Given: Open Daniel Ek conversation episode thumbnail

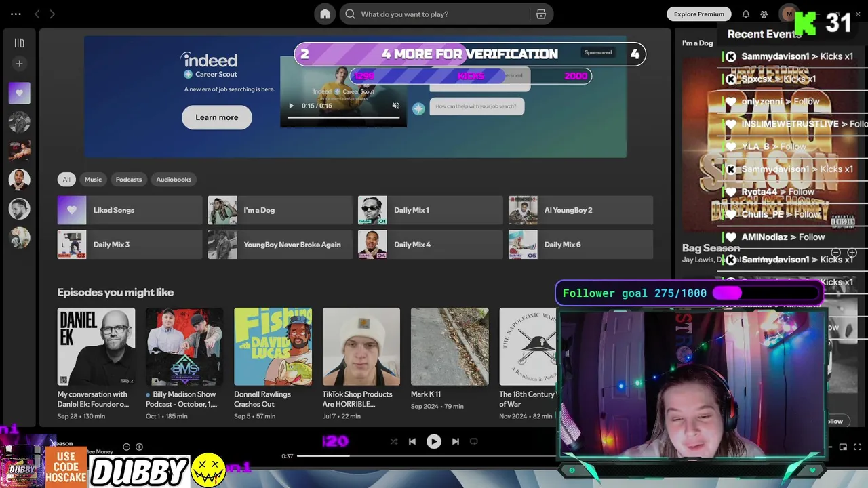Looking at the screenshot, I should 96,346.
